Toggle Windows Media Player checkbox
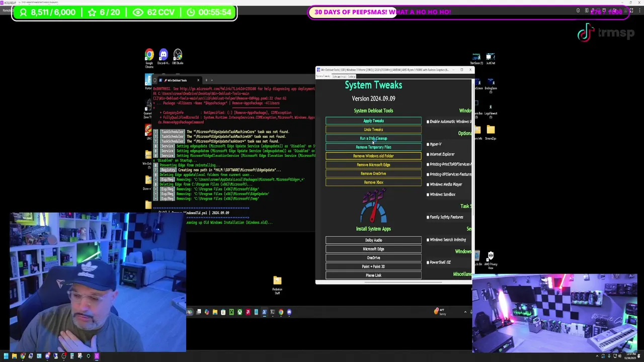 428,185
